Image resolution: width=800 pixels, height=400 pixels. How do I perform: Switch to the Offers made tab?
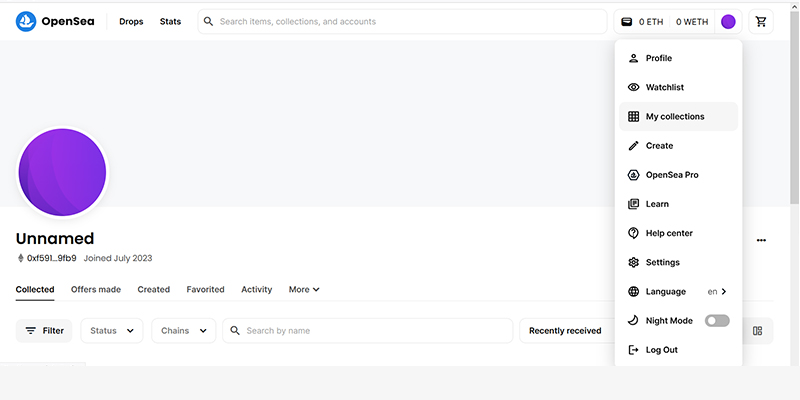click(96, 289)
